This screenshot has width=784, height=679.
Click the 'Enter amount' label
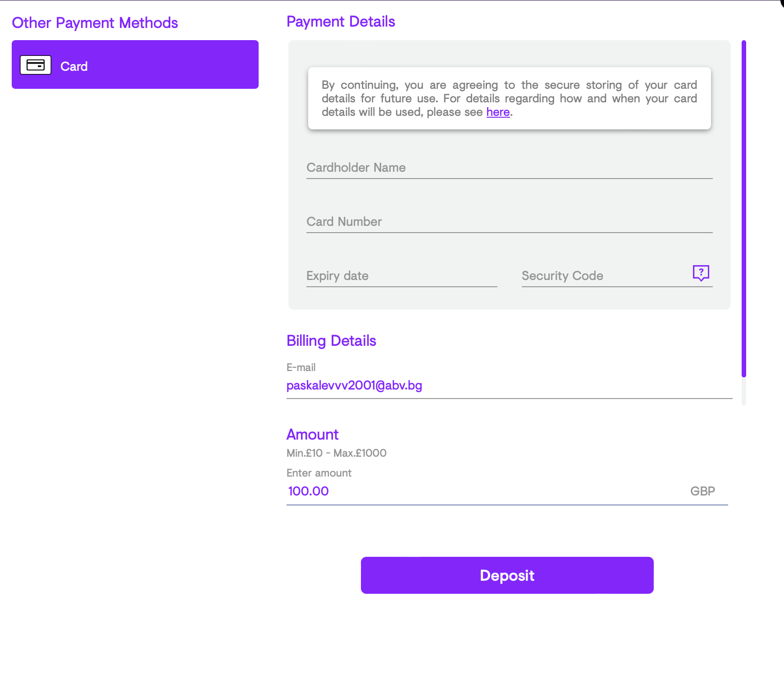click(x=319, y=473)
